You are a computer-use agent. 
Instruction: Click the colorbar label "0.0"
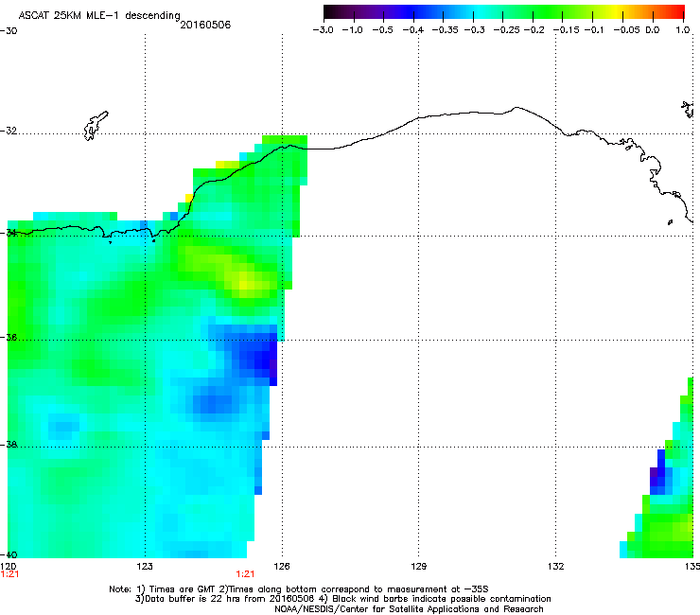[x=653, y=30]
